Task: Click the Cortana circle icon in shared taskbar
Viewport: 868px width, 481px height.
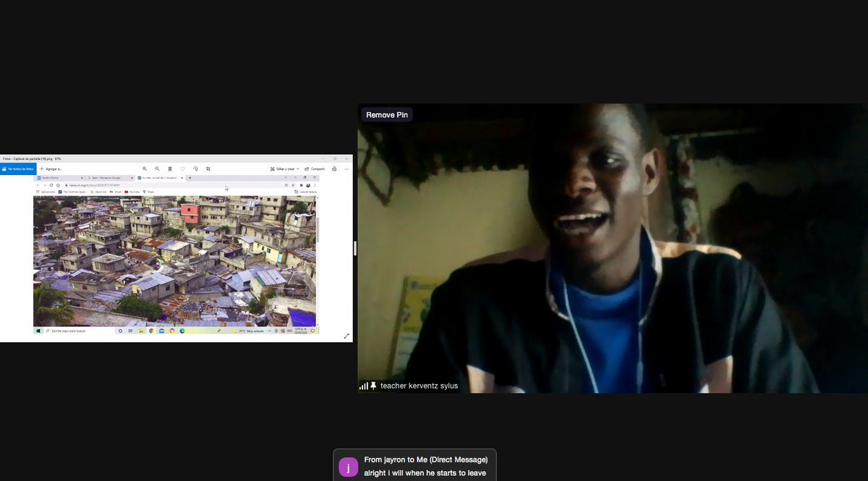Action: [x=120, y=331]
